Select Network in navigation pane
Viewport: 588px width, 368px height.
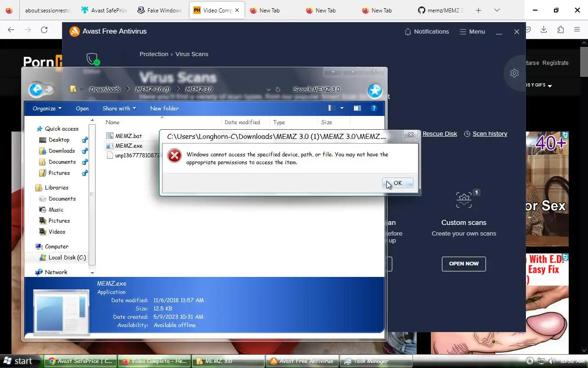pos(56,272)
